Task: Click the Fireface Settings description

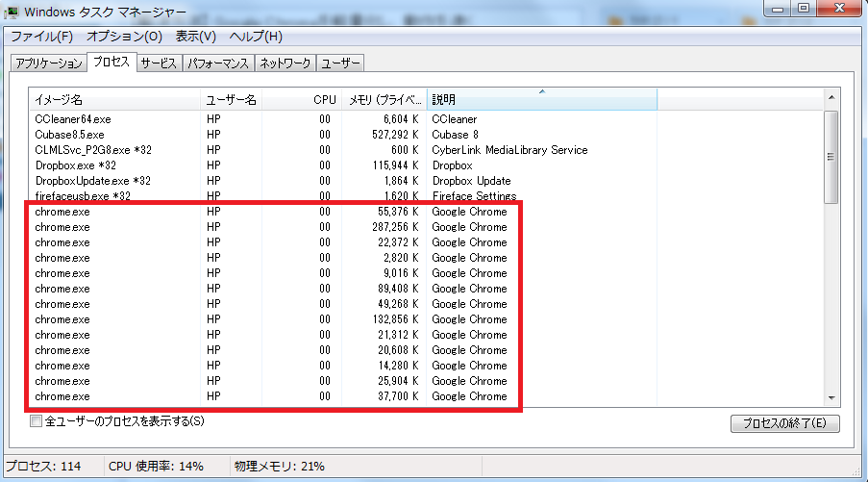Action: click(x=474, y=196)
